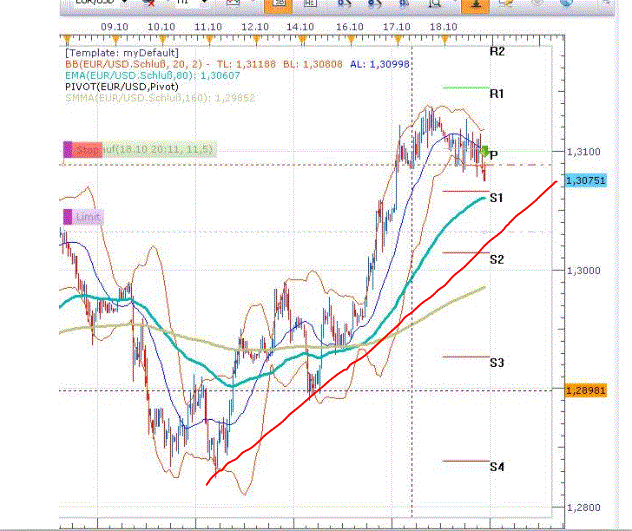Screen dimensions: 632x531
Task: Select the S4 support label
Action: click(x=497, y=467)
